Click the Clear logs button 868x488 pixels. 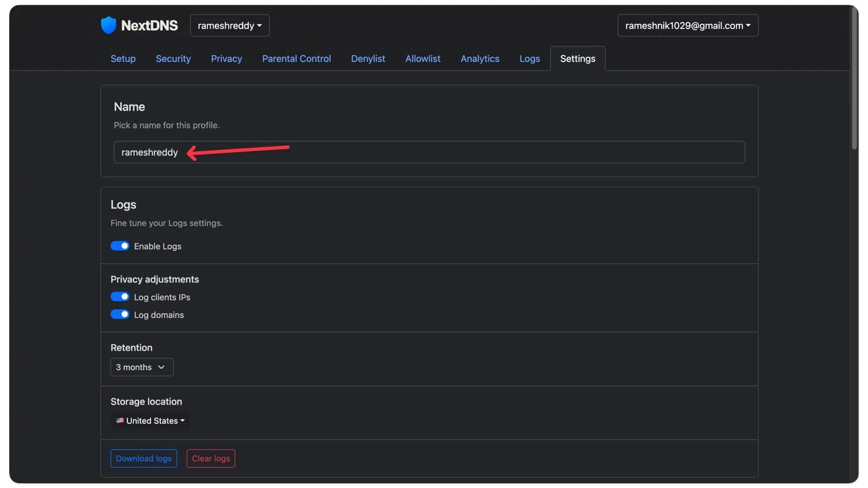(x=211, y=458)
